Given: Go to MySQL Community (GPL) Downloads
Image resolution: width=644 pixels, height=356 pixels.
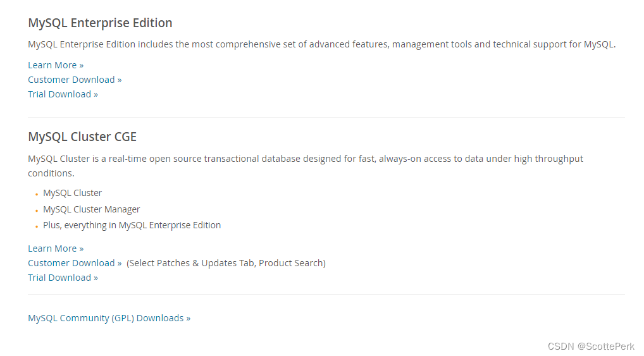Looking at the screenshot, I should [109, 318].
